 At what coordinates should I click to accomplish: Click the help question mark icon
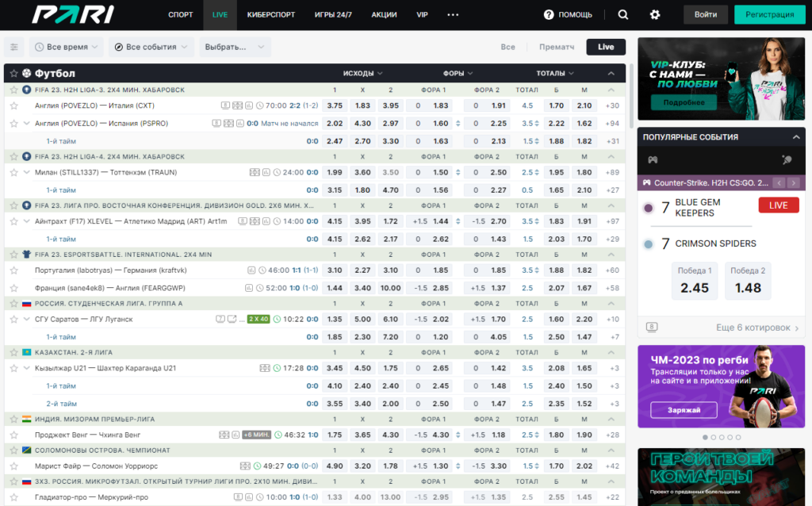point(549,14)
